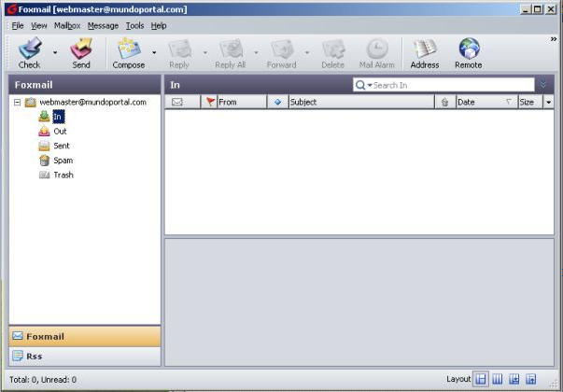
Task: Sort messages by Date column
Action: [486, 102]
